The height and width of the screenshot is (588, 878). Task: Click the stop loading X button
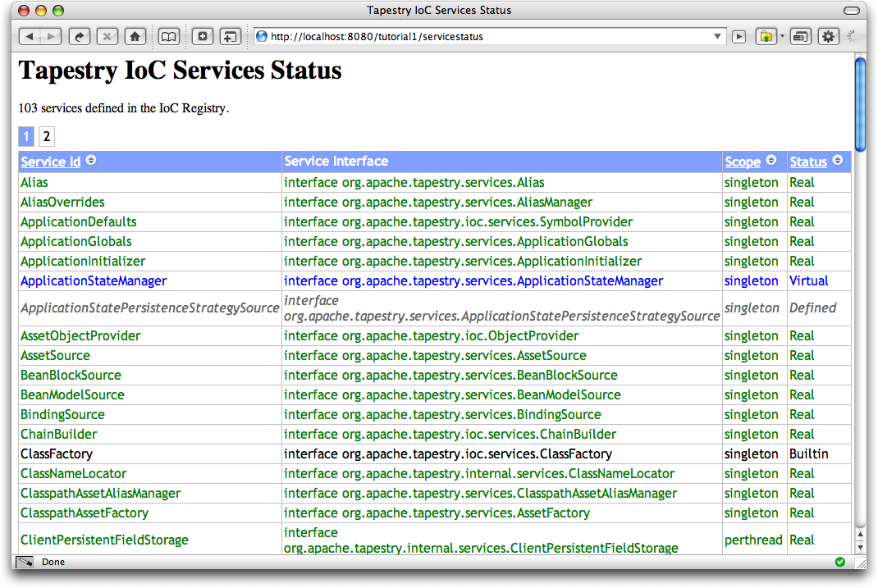107,37
